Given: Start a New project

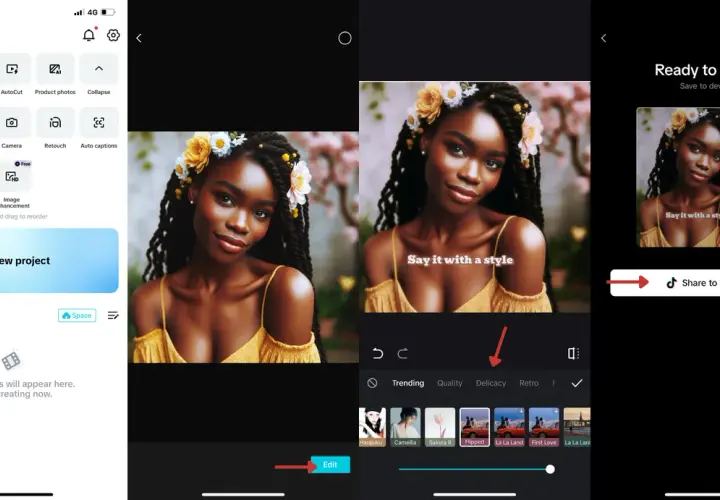Looking at the screenshot, I should click(59, 260).
